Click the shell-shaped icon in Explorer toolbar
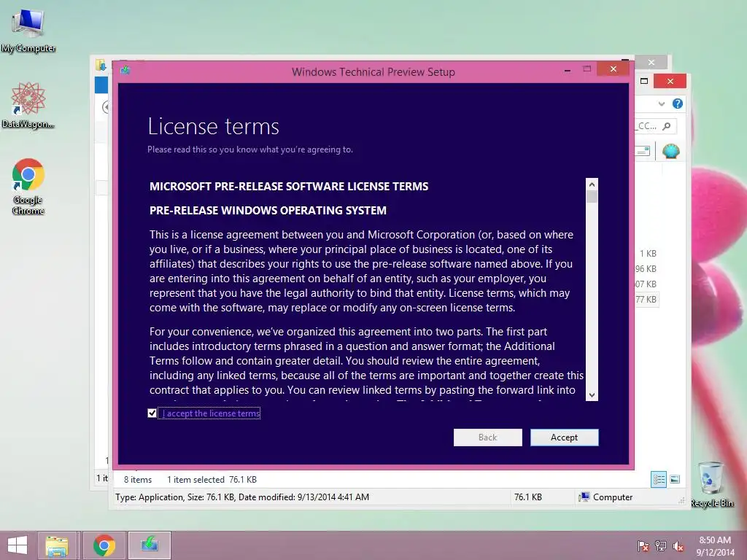 (671, 151)
